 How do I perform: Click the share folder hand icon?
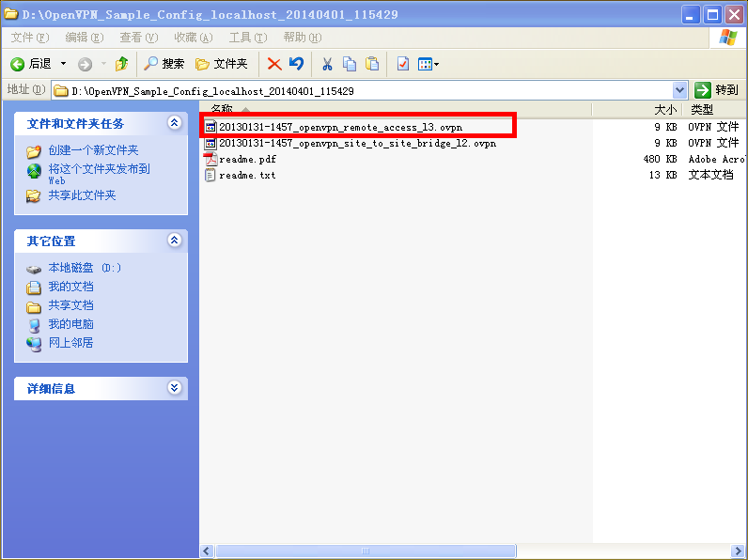pos(34,195)
